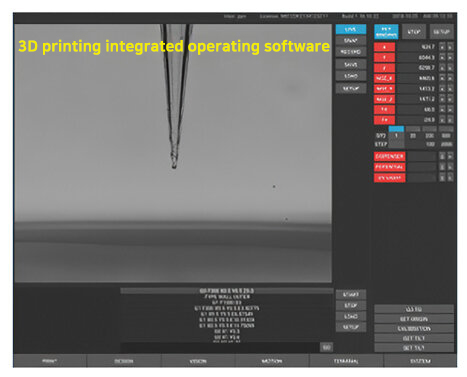
Task: Select step size 1 in step row
Action: pos(396,136)
